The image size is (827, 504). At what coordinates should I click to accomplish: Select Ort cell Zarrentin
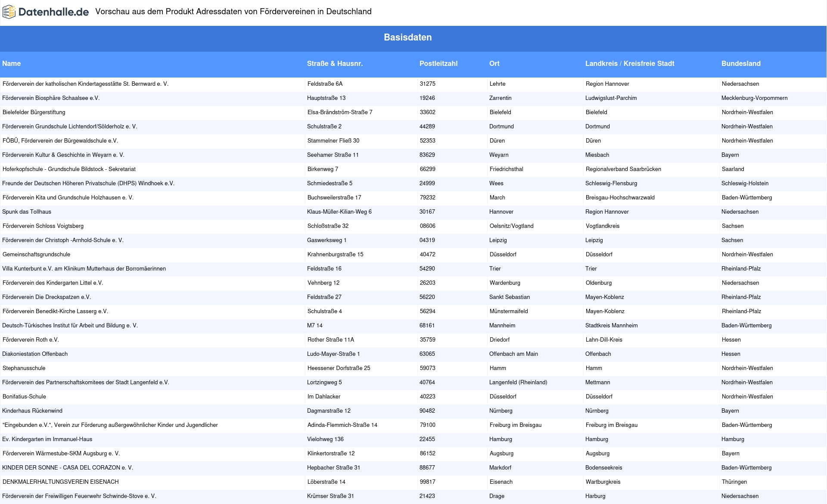(x=501, y=98)
